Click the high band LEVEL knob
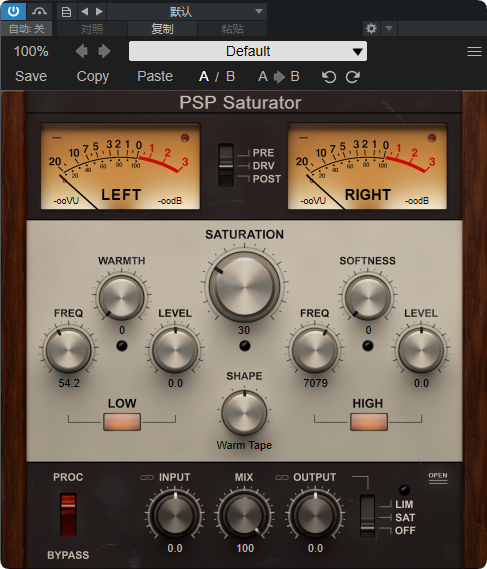Image resolution: width=487 pixels, height=569 pixels. click(421, 350)
